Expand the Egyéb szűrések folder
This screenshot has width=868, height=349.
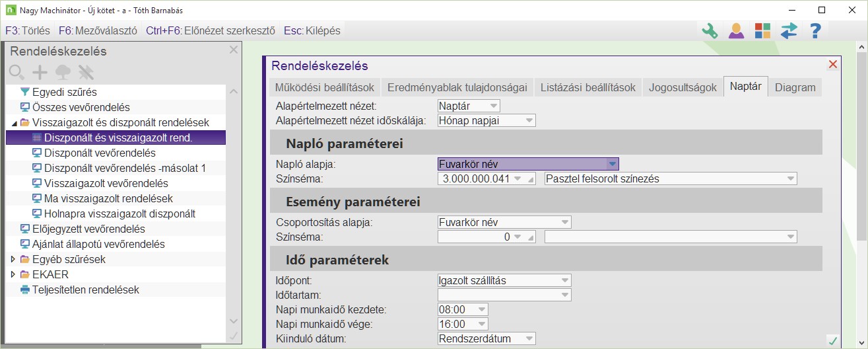(x=14, y=259)
